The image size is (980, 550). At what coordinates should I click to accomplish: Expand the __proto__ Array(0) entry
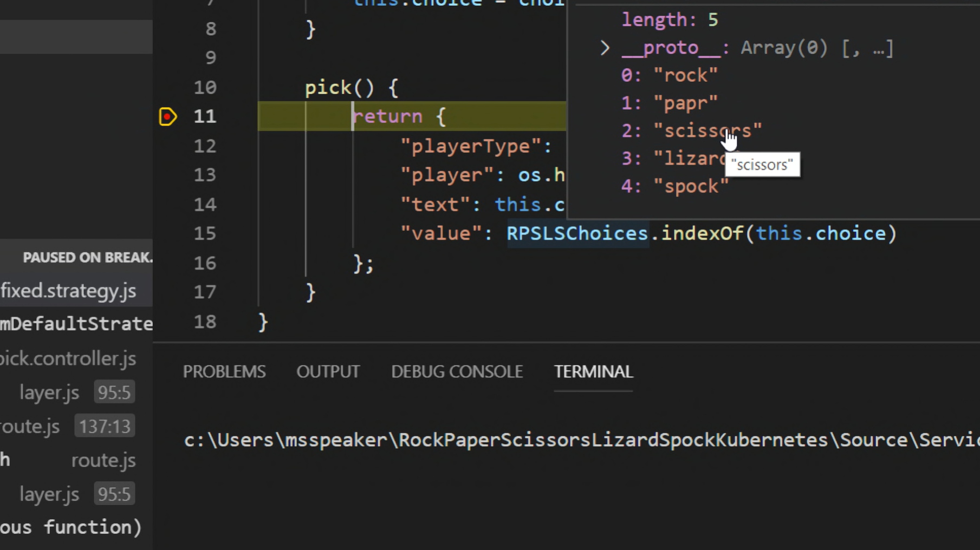[605, 48]
